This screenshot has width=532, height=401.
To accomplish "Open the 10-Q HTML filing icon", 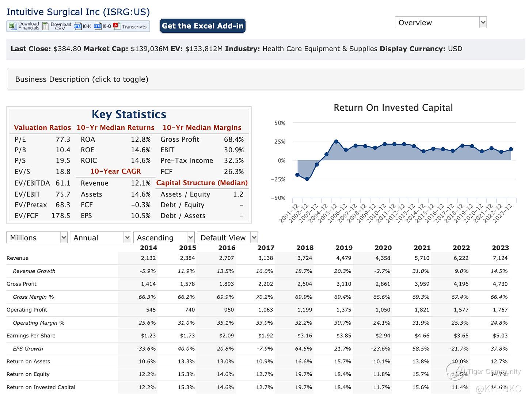I will coord(98,26).
